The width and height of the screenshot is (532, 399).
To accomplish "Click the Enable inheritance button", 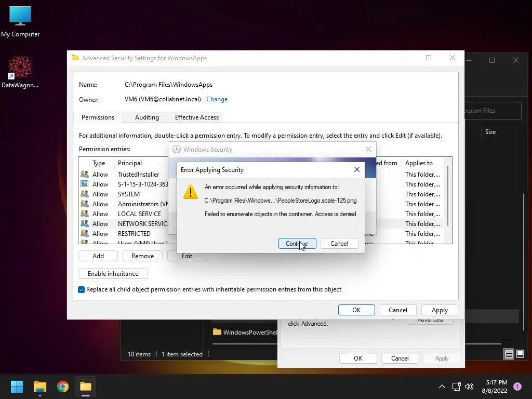I will (x=113, y=273).
